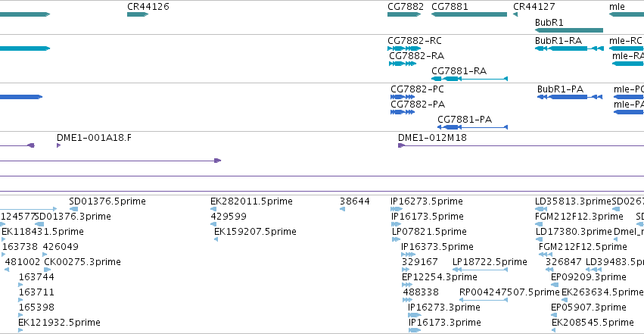644x334 pixels.
Task: Click the 'EK282011.5prime' label text
Action: 251,201
